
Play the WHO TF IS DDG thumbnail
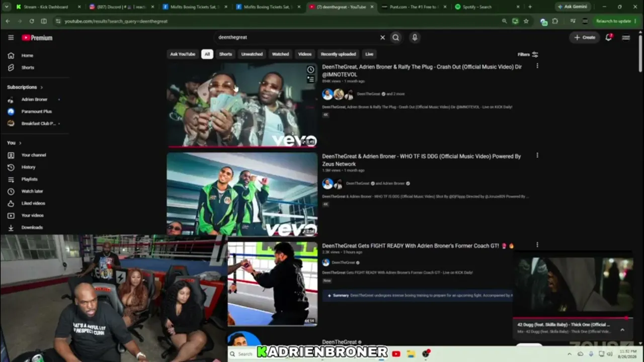coord(242,194)
